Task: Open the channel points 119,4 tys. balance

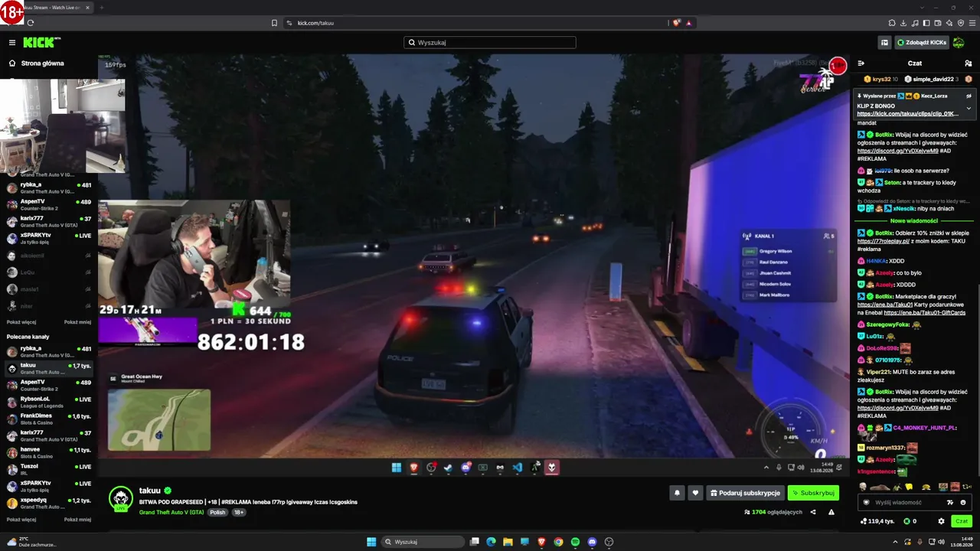Action: (877, 521)
